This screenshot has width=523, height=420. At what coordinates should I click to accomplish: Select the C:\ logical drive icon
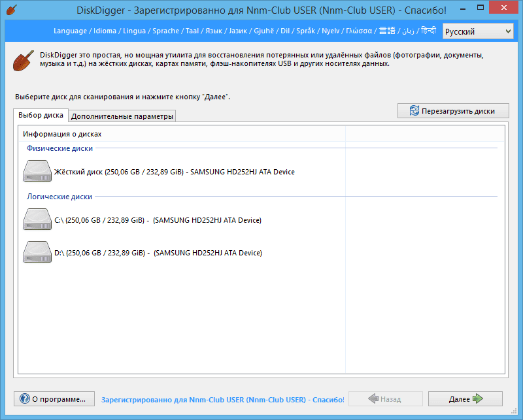pos(37,220)
